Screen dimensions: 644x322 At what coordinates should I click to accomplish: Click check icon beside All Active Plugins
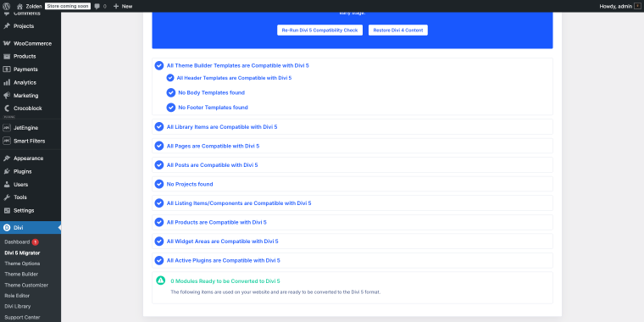(x=159, y=260)
